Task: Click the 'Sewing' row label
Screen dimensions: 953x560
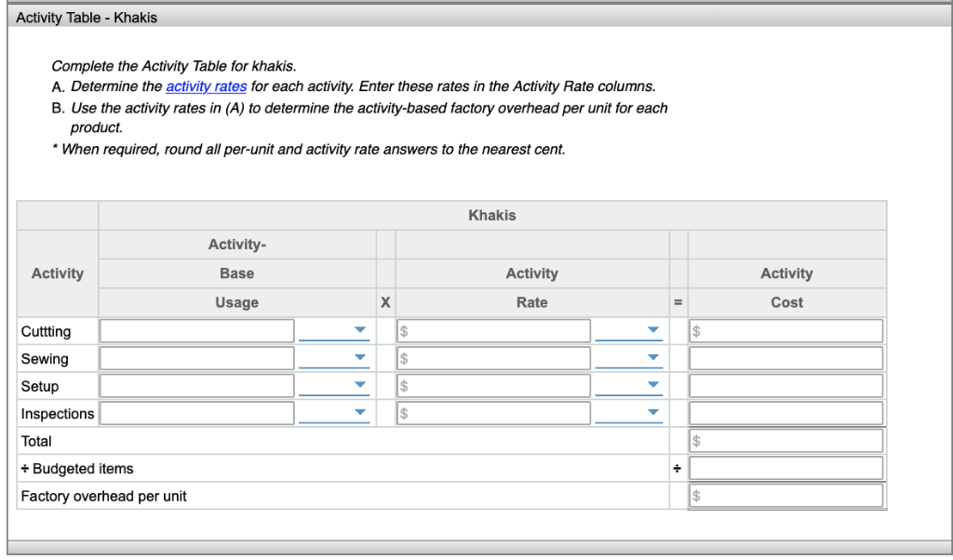Action: point(45,359)
